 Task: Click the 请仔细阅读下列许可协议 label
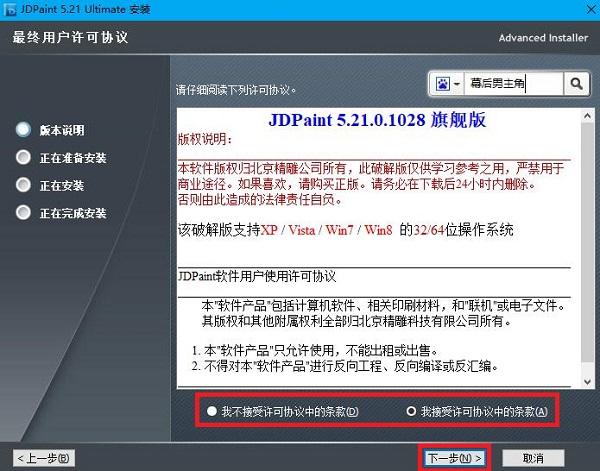tap(236, 90)
